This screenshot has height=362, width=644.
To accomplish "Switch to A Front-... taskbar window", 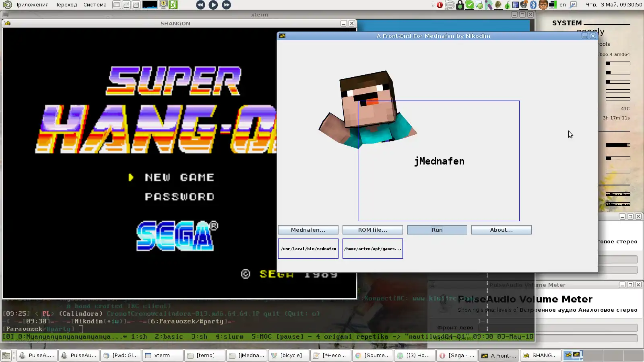I will (x=498, y=356).
